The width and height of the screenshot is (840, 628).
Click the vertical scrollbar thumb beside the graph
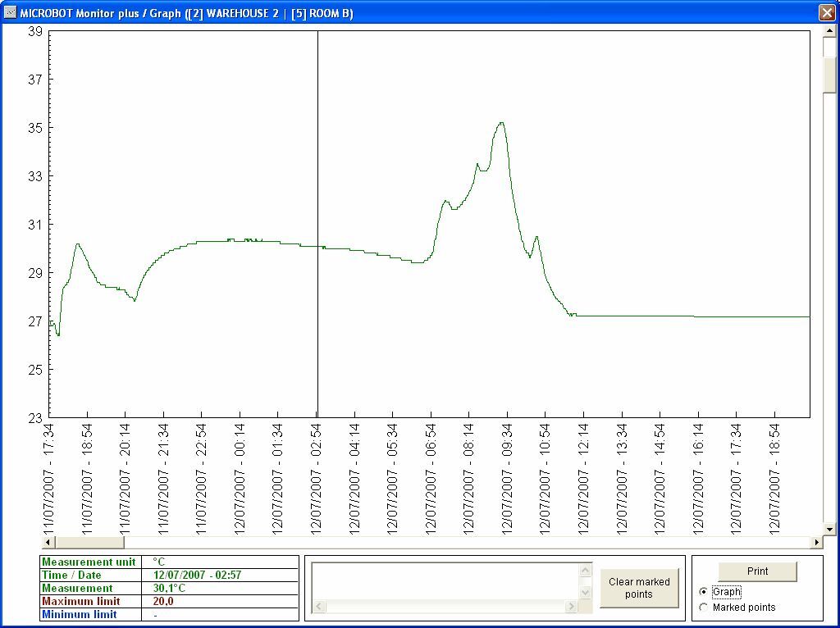(829, 75)
